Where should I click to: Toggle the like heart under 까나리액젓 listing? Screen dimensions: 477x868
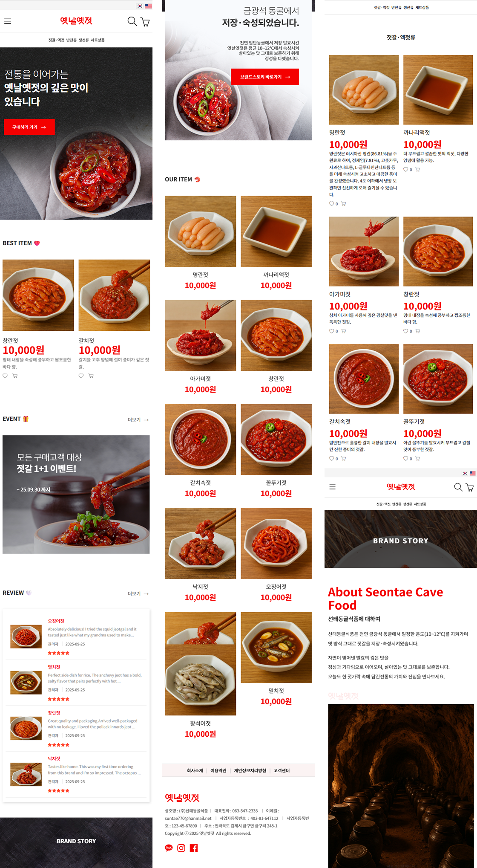pyautogui.click(x=406, y=170)
